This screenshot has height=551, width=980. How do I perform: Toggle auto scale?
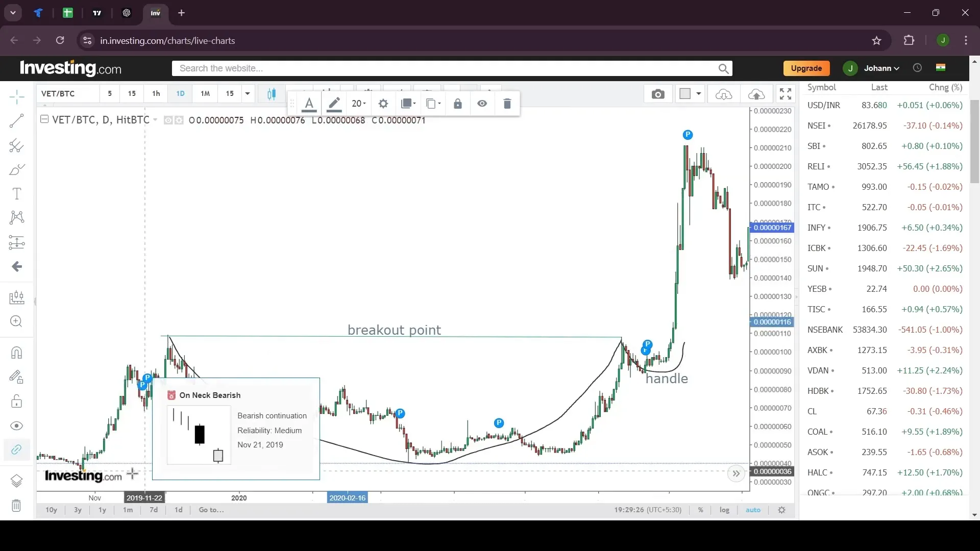point(753,510)
